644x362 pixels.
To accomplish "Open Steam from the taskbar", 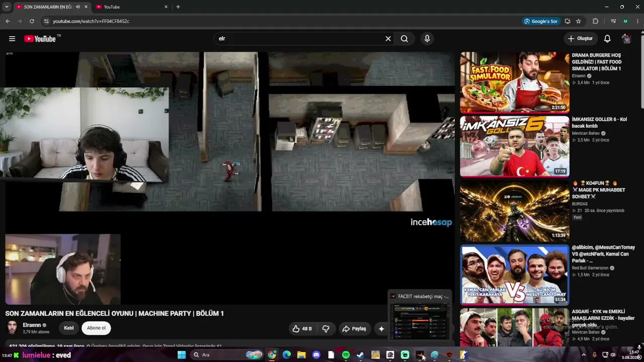I will [x=360, y=355].
